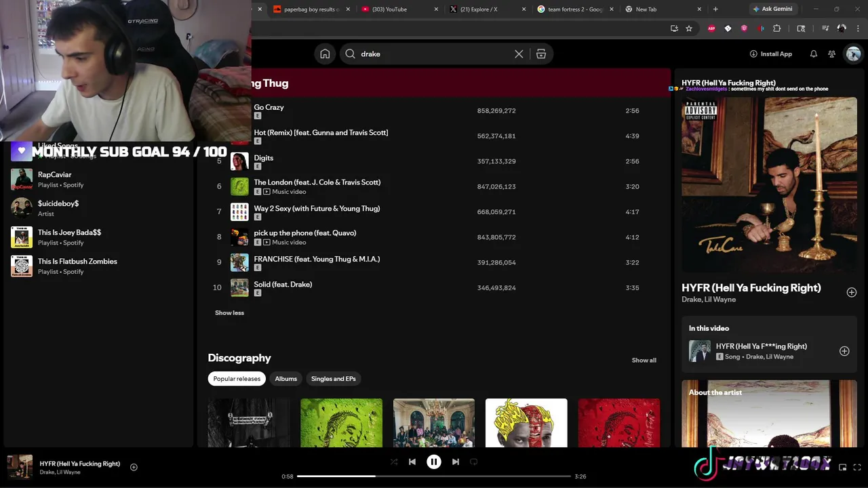The height and width of the screenshot is (488, 868).
Task: Open a new browser tab
Action: [x=715, y=9]
